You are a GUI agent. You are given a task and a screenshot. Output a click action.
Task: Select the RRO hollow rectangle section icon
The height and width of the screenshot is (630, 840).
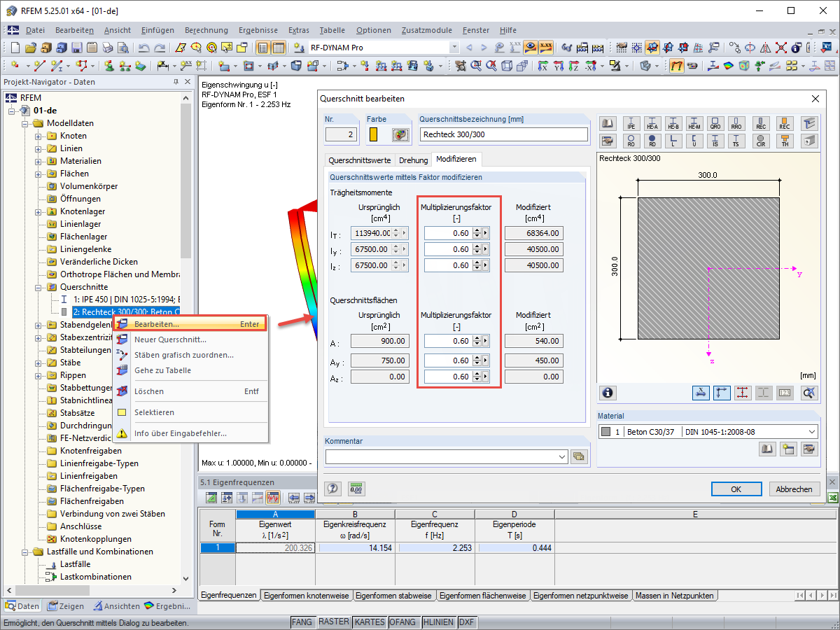736,124
